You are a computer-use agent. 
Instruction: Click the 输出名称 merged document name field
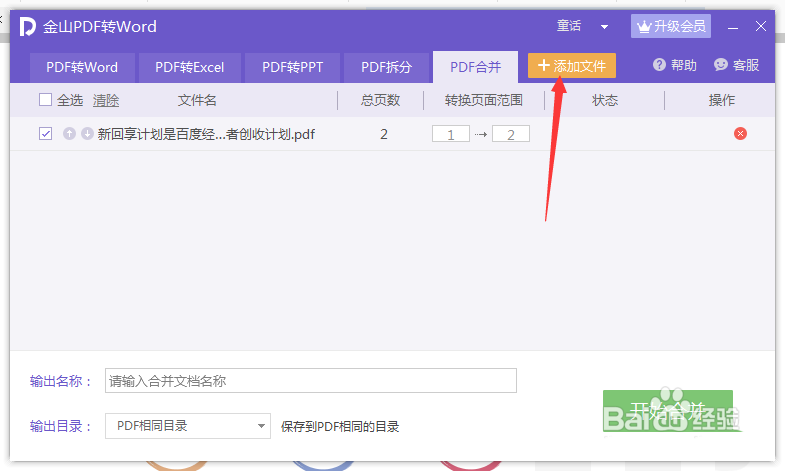311,381
